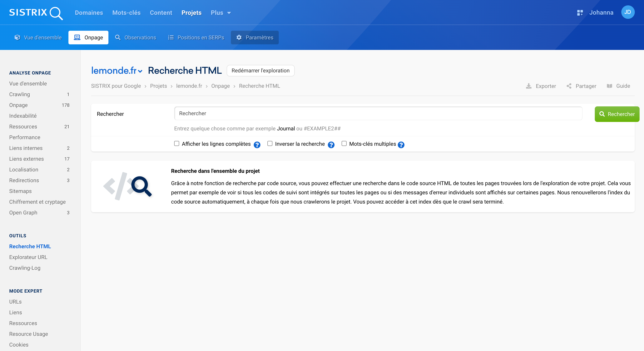Open Resource Usage in Mode Expert
644x351 pixels.
click(28, 334)
